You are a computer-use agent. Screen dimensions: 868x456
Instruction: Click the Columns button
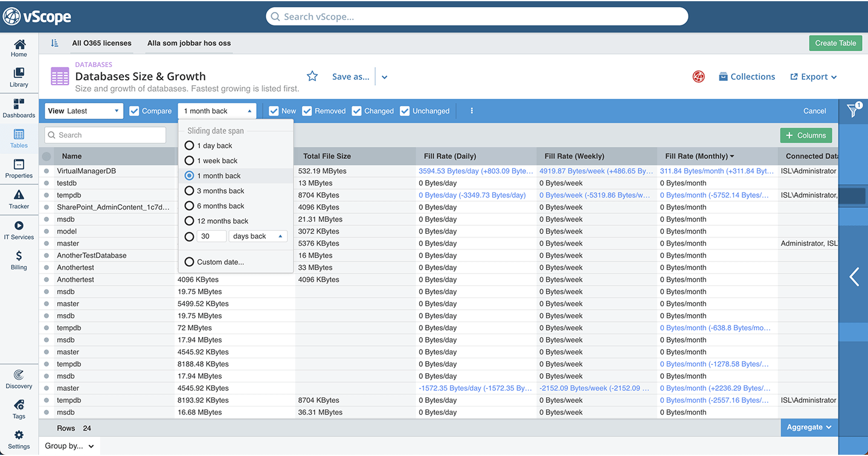(806, 135)
